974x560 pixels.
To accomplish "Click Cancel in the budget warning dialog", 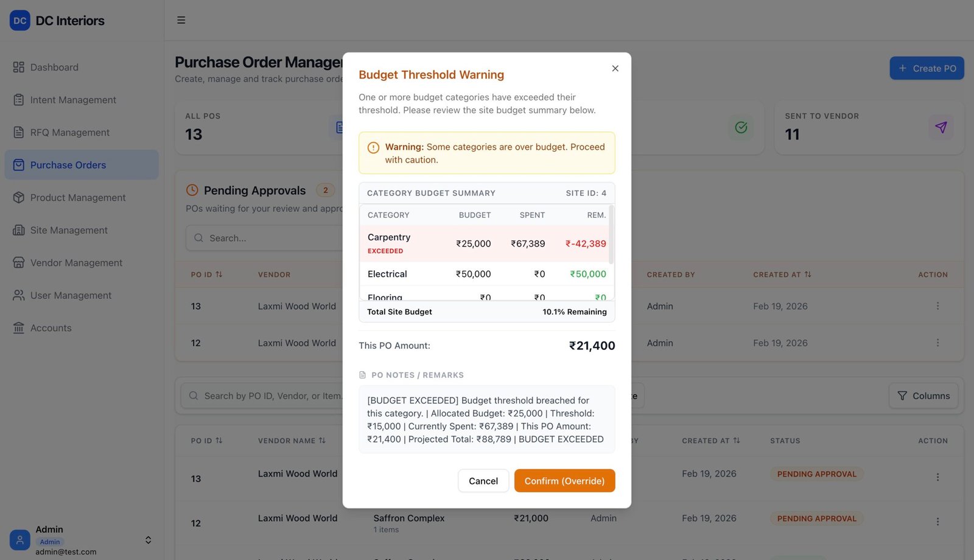I will 483,481.
